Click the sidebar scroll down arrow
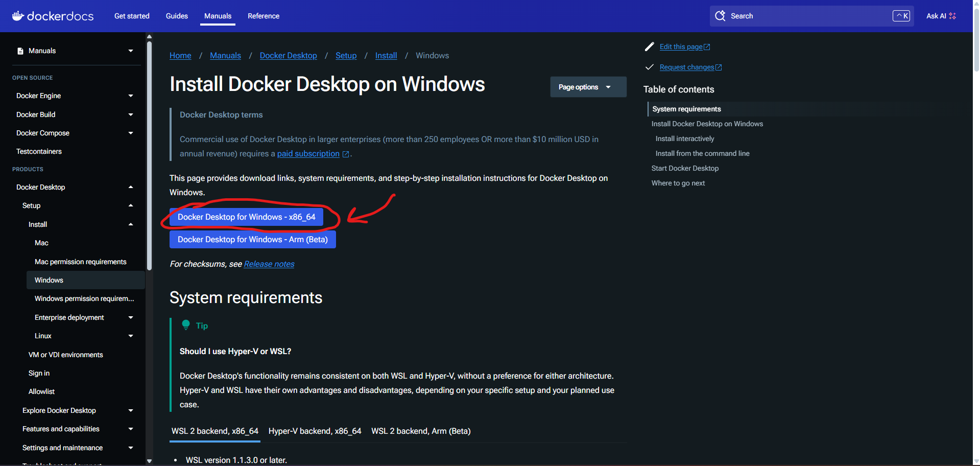980x466 pixels. (149, 461)
